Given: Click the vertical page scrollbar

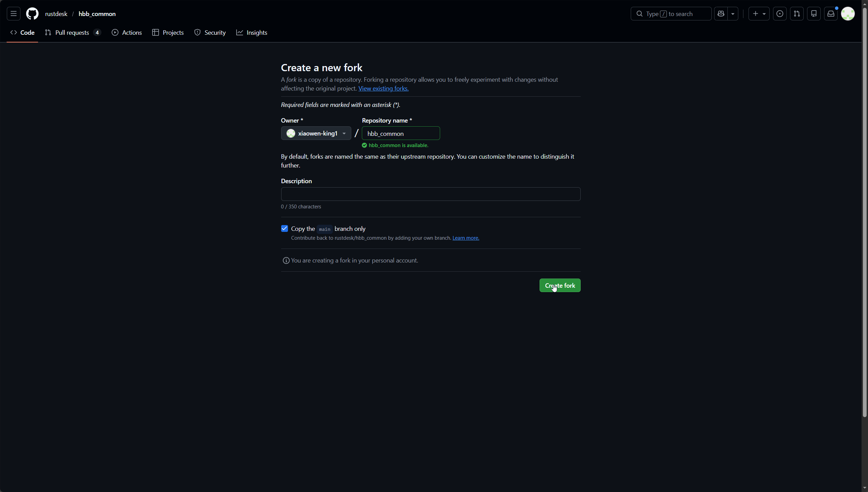Looking at the screenshot, I should [865, 211].
